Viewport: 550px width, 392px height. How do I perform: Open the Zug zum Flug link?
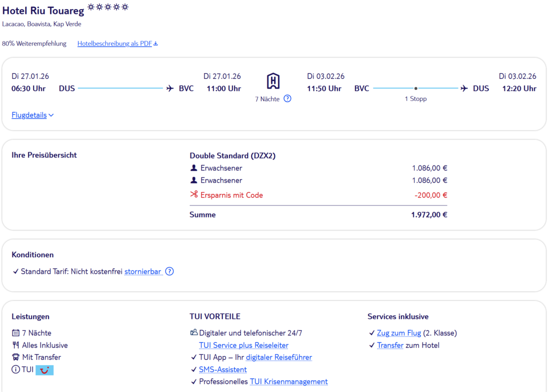398,333
